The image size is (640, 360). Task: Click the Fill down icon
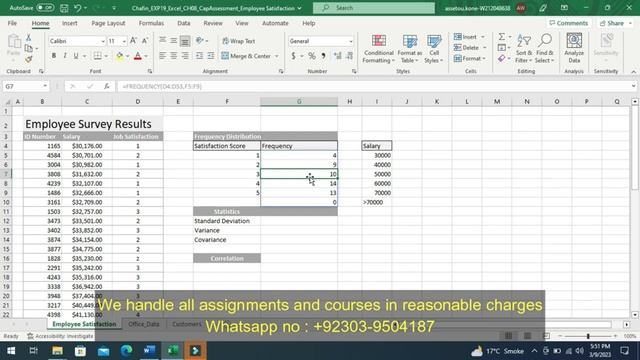coord(502,48)
